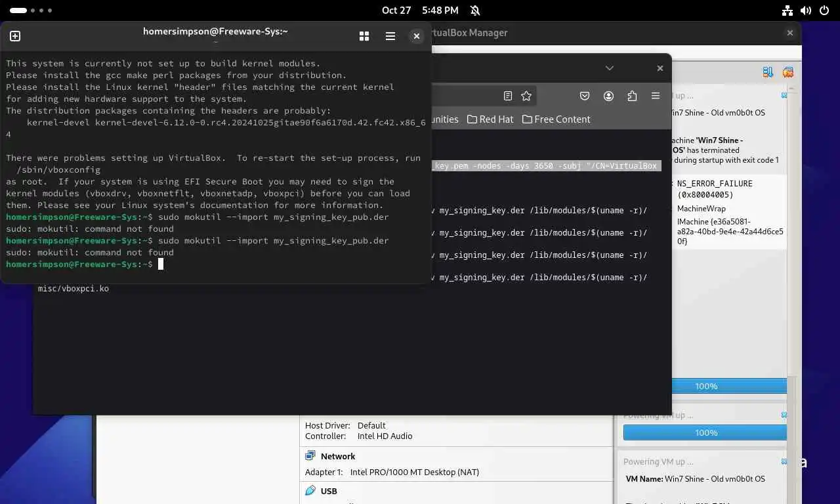Open the terminal hamburger menu
The height and width of the screenshot is (504, 840).
click(390, 36)
